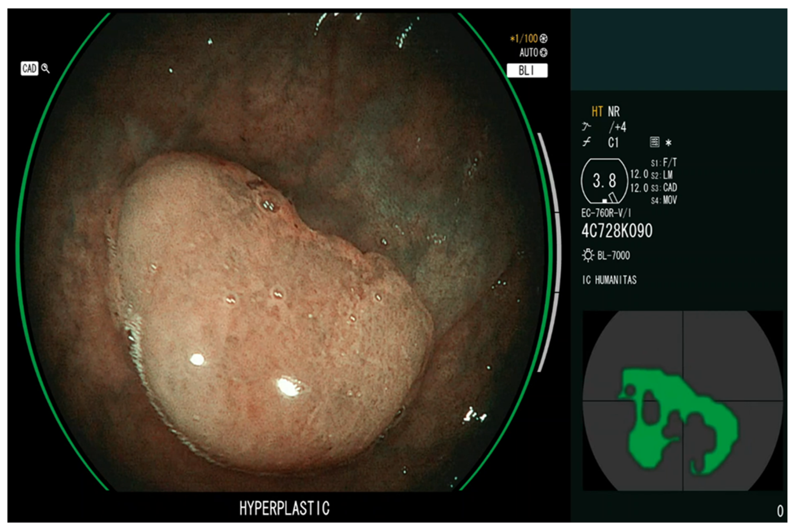Click the asterisk icon beside settings sliders

point(668,143)
